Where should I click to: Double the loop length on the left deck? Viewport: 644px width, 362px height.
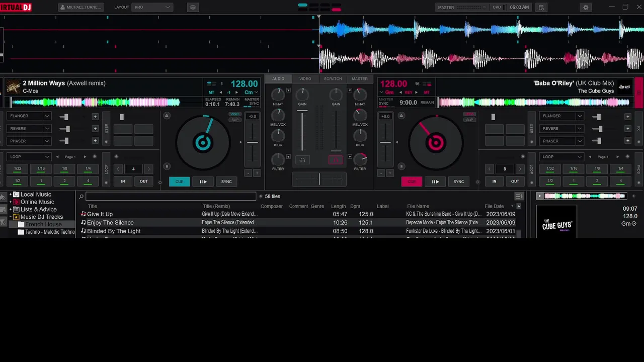[148, 169]
